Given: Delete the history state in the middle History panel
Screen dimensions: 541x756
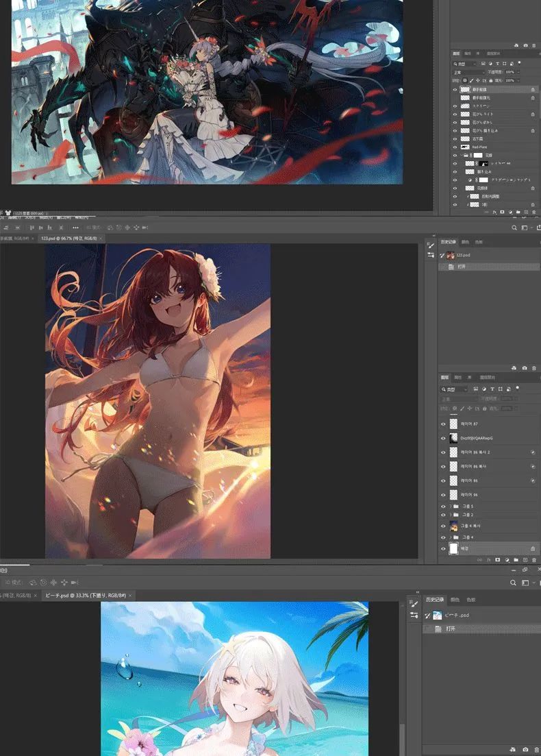Looking at the screenshot, I should [534, 368].
